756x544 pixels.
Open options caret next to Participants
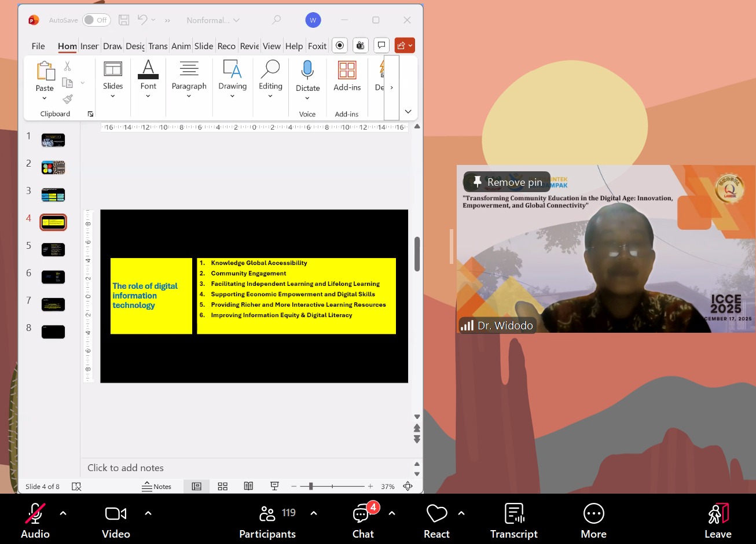314,513
